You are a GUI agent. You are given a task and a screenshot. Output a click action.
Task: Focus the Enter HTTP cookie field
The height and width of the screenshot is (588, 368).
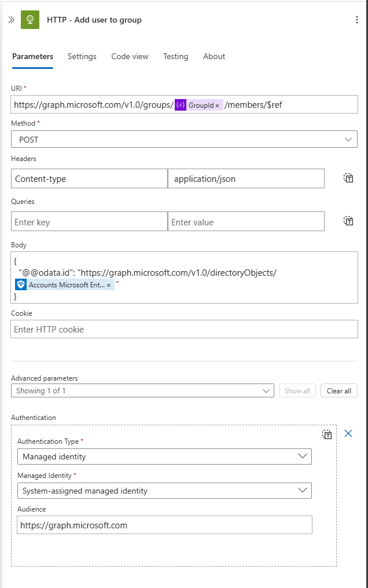(184, 329)
